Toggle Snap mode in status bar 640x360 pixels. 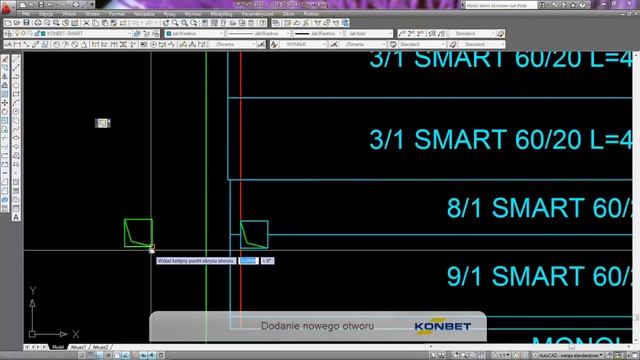point(82,356)
